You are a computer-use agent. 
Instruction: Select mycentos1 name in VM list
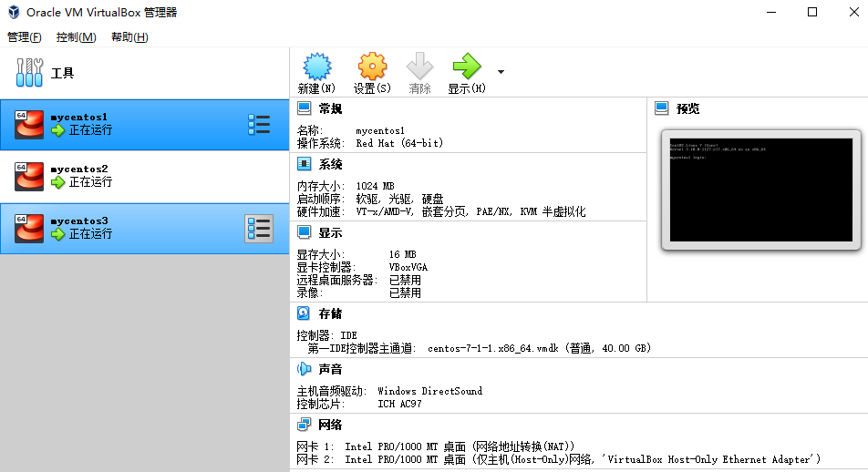click(x=78, y=117)
